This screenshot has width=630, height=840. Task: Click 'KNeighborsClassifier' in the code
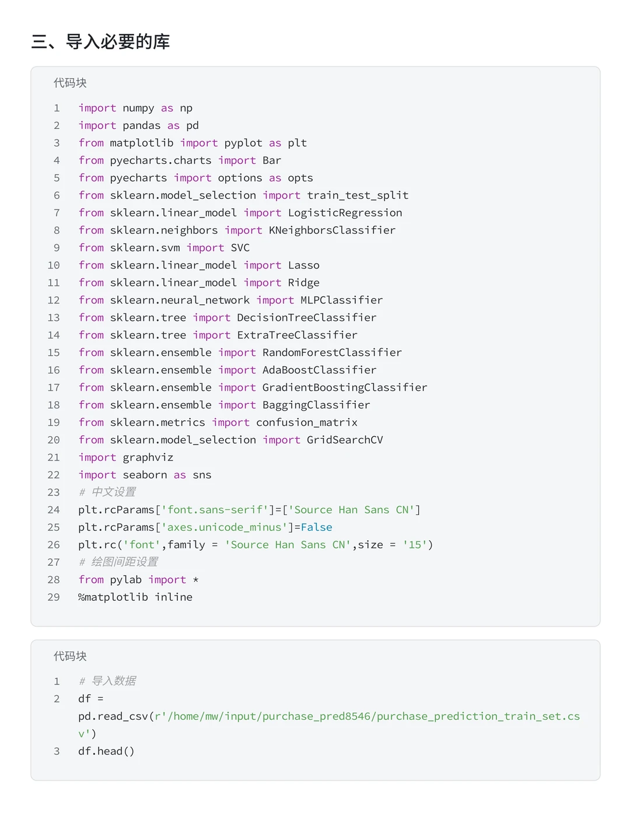(332, 230)
